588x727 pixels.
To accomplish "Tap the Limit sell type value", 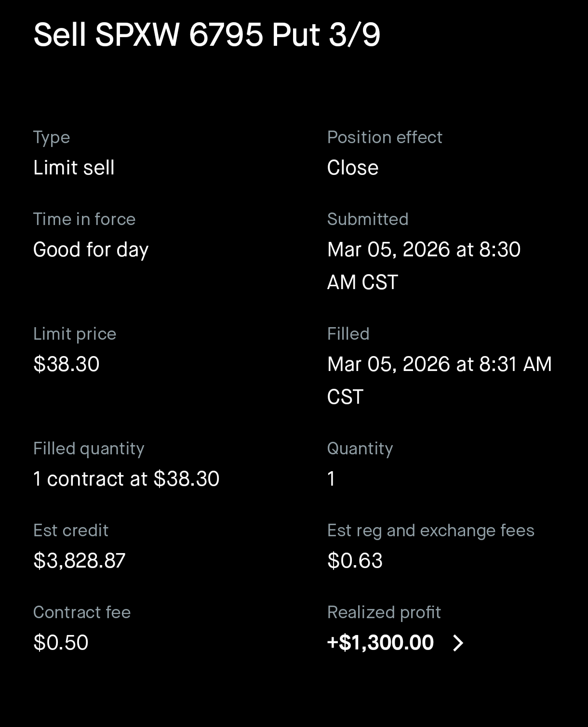I will pyautogui.click(x=74, y=168).
